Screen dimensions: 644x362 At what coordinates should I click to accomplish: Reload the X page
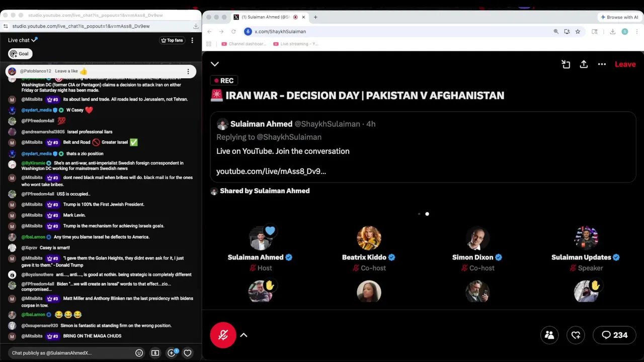tap(233, 32)
